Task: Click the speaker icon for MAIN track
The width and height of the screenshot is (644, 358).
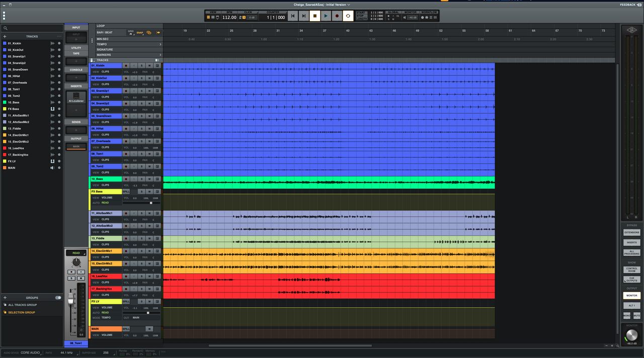Action: (52, 168)
